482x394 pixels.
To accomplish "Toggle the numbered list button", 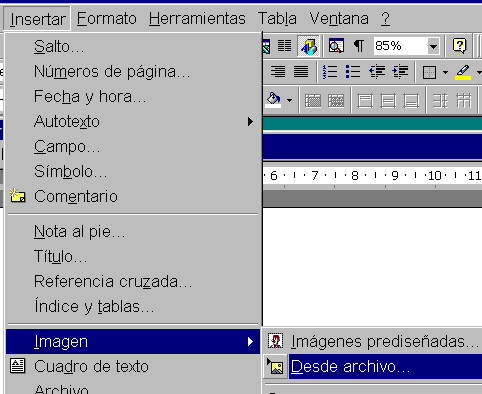I will coord(330,71).
